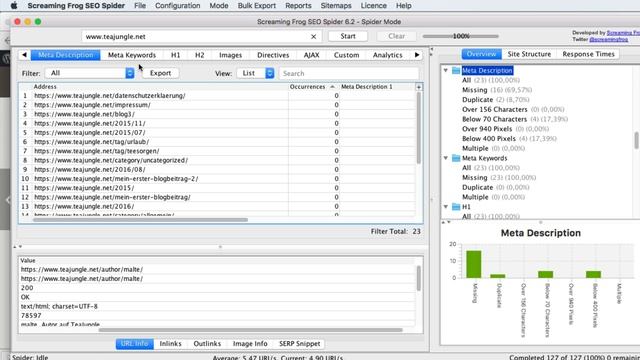Sort by the Address column header
This screenshot has height=360, width=640.
[159, 87]
